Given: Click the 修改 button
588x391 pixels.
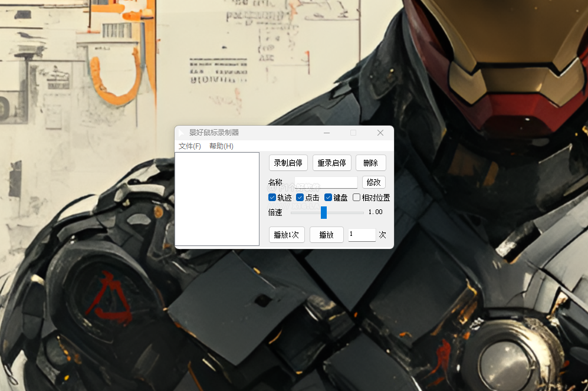Looking at the screenshot, I should coord(373,182).
